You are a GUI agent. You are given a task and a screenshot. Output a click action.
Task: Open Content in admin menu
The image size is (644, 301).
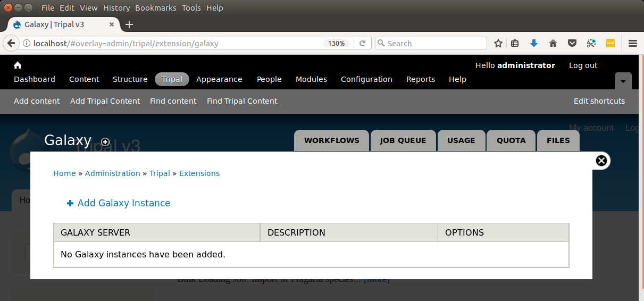(x=84, y=79)
